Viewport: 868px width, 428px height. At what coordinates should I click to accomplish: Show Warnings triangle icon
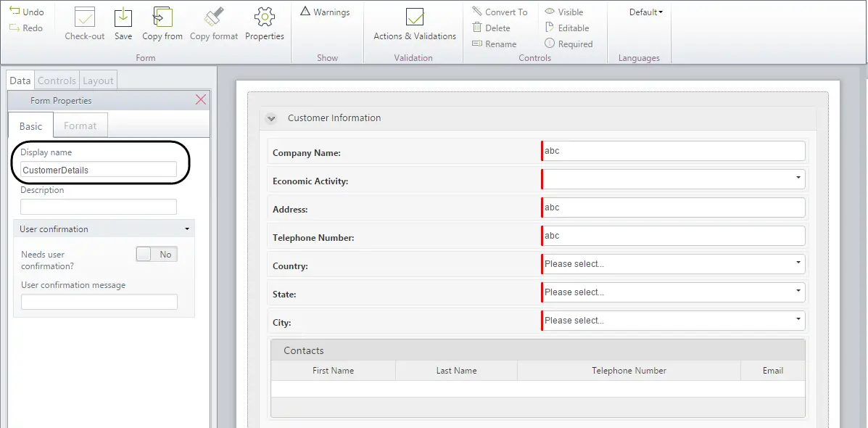[305, 11]
